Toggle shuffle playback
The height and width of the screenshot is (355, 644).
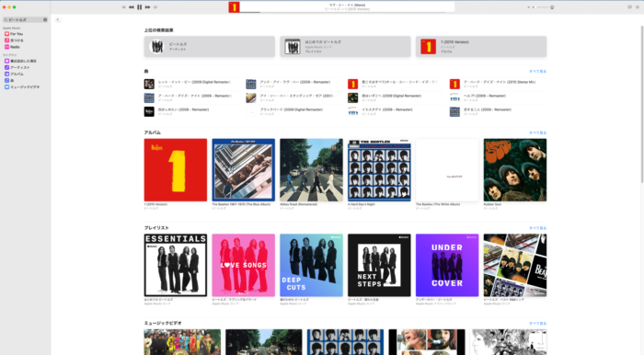(x=123, y=7)
